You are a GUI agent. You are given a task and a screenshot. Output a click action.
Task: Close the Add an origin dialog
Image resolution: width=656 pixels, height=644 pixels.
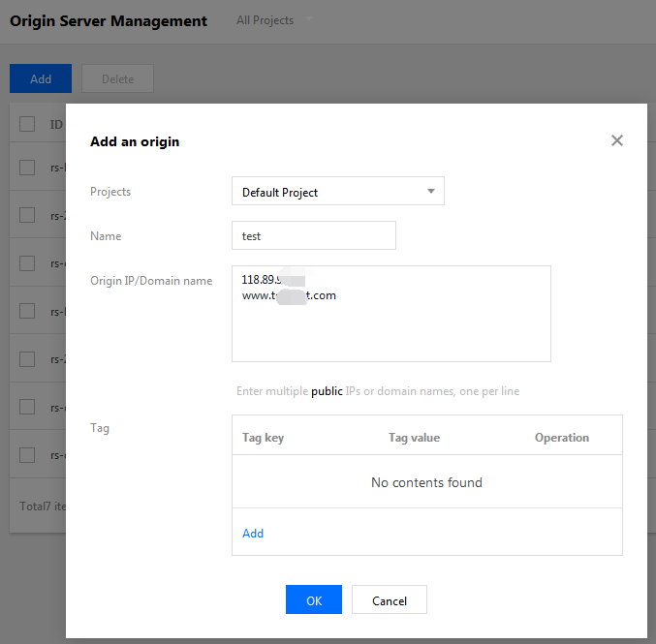point(616,140)
